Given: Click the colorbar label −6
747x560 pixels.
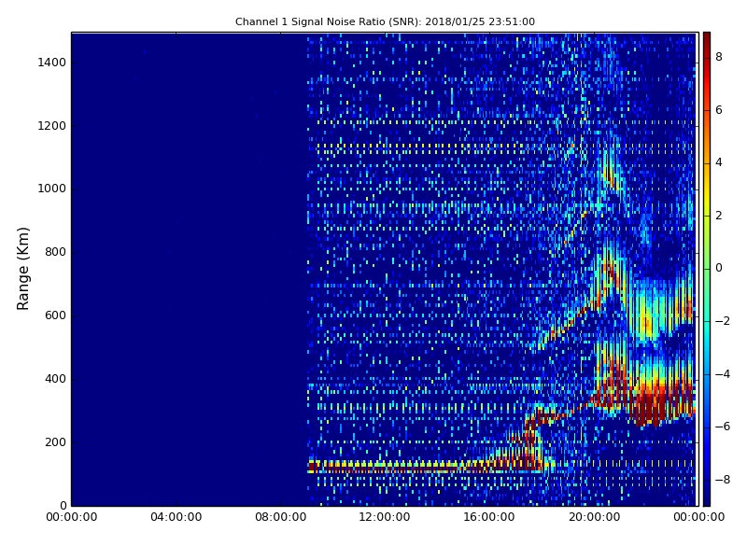Looking at the screenshot, I should [x=723, y=427].
